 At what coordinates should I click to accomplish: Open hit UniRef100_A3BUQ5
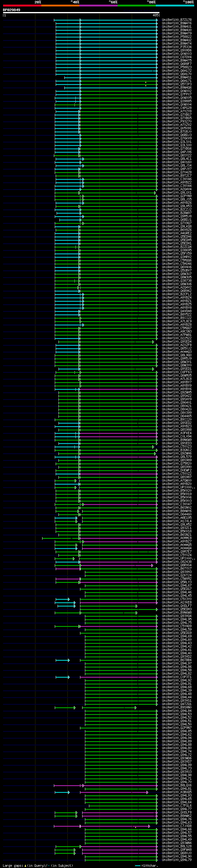(177, 792)
